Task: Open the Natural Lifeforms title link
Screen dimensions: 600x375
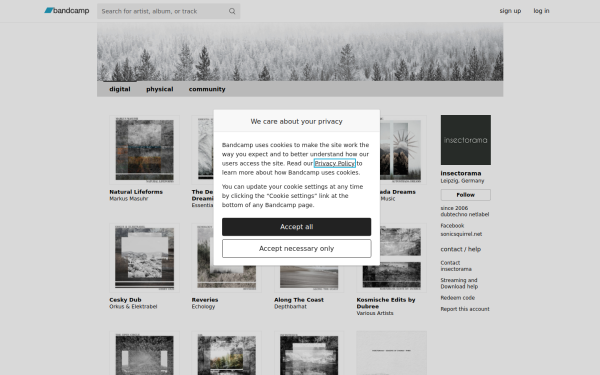Action: [x=136, y=192]
